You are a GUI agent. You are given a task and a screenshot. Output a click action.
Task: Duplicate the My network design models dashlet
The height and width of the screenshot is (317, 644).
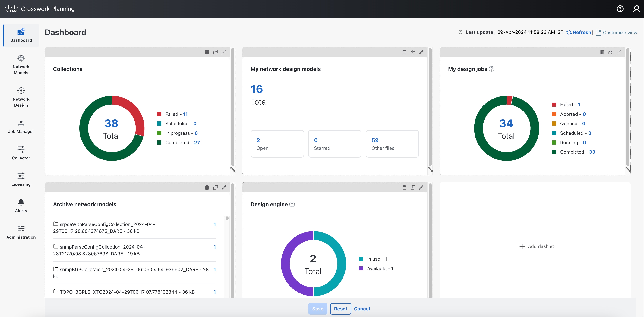pos(413,52)
